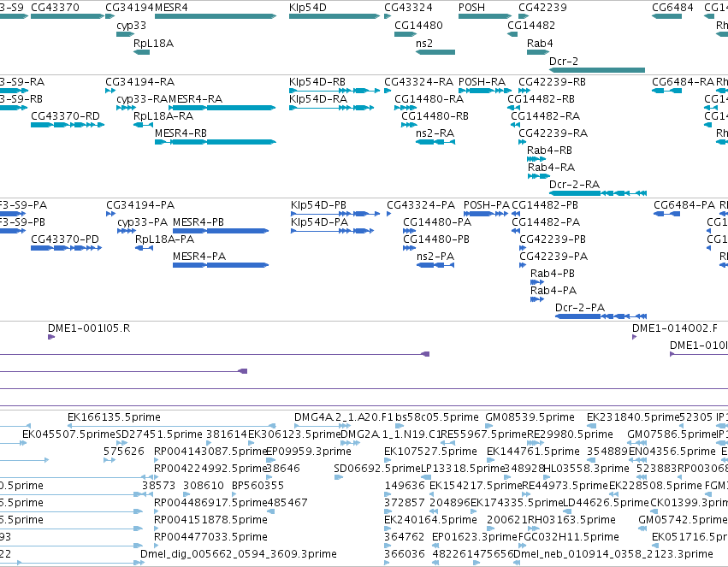Click the CG14480-RB transcript label

click(435, 116)
